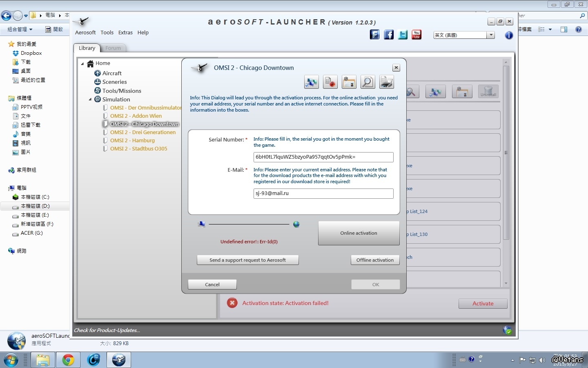Image resolution: width=588 pixels, height=368 pixels.
Task: Click the OK button in dialog
Action: (x=376, y=285)
